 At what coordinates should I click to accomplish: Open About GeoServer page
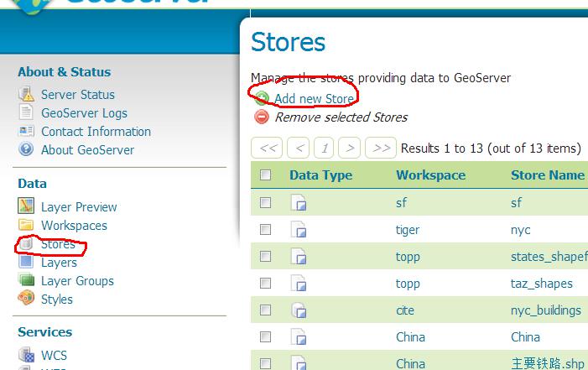88,149
